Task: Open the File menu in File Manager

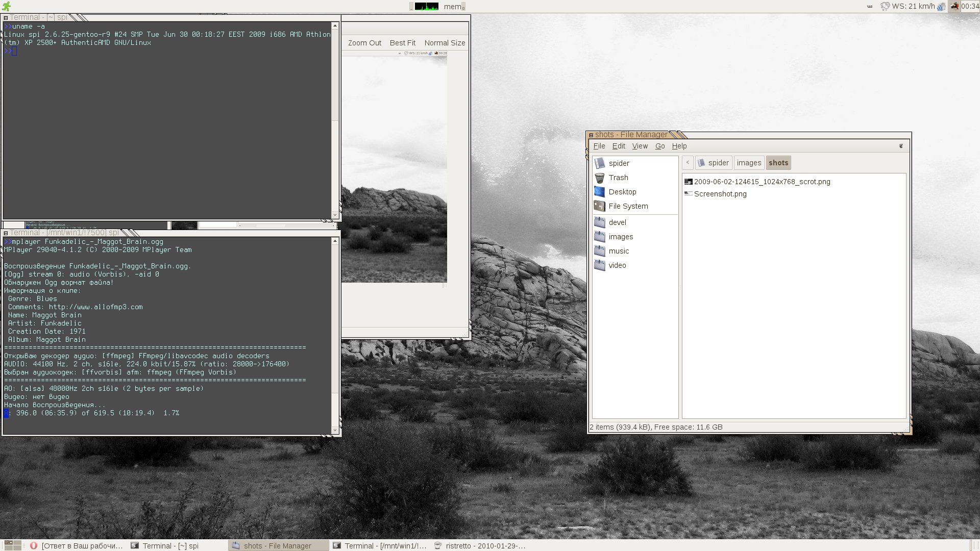Action: pos(599,146)
